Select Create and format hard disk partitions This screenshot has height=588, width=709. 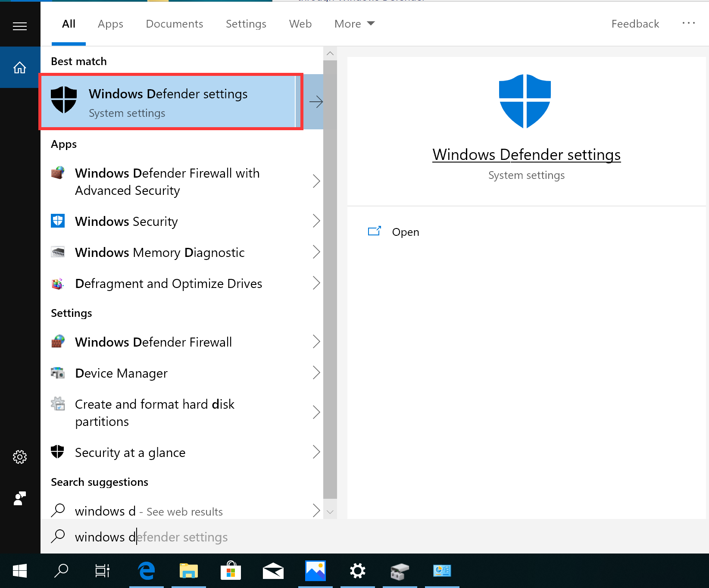click(x=154, y=412)
